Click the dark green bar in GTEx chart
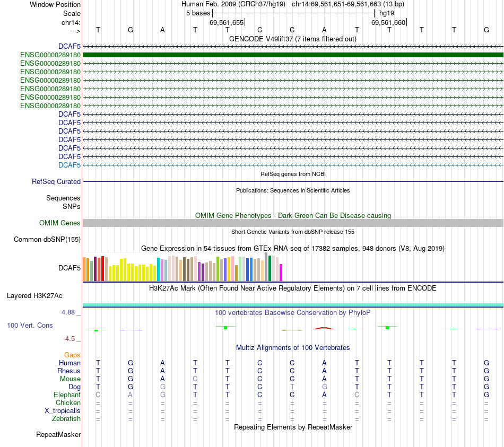 click(270, 268)
